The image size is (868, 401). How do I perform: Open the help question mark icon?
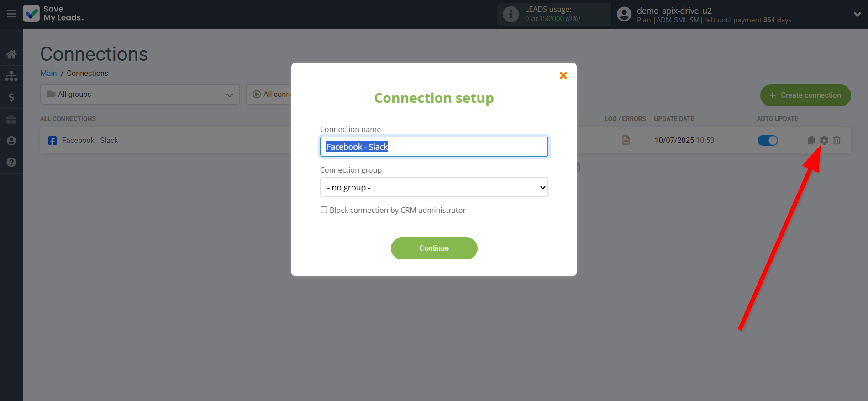[x=11, y=162]
